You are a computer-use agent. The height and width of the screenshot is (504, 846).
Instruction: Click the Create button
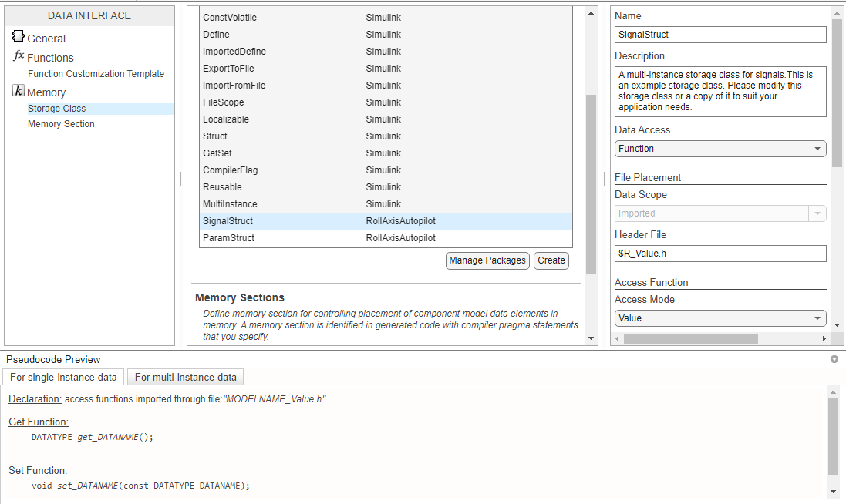pyautogui.click(x=551, y=260)
